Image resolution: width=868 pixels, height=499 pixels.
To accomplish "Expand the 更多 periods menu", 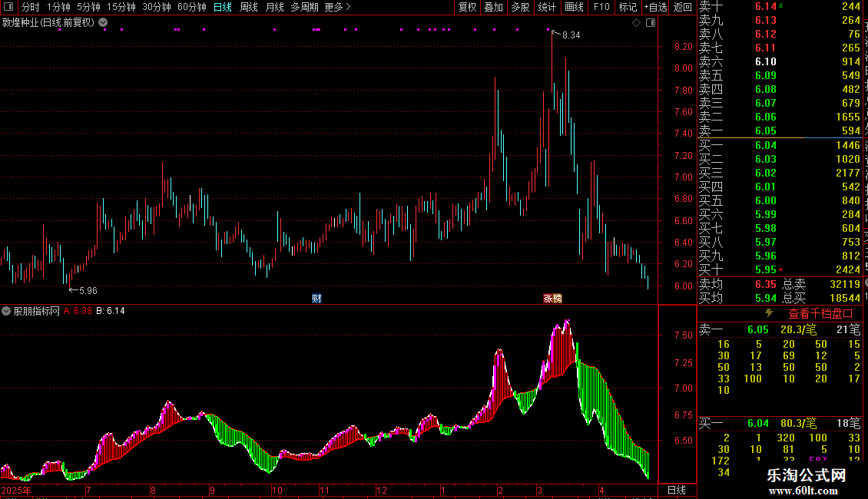I will tap(337, 7).
